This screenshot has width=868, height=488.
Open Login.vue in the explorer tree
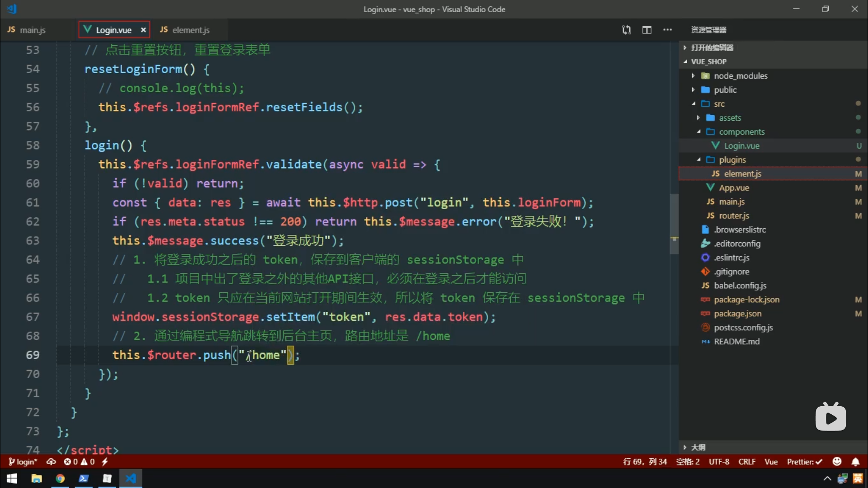(773, 145)
